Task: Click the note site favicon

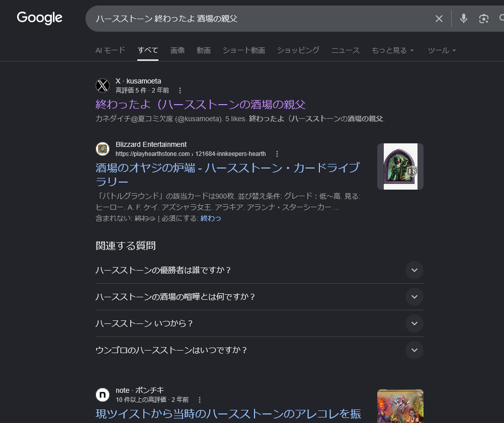Action: 103,395
